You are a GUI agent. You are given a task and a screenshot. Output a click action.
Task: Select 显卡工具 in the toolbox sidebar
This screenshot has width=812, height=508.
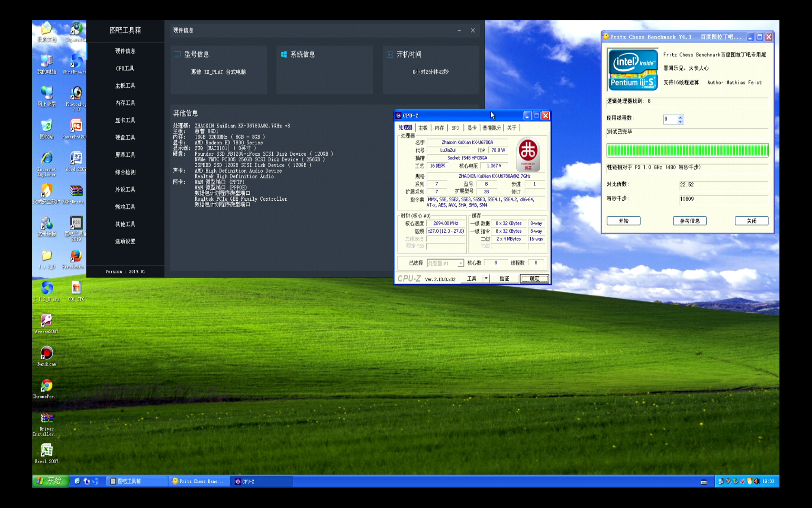(x=125, y=120)
